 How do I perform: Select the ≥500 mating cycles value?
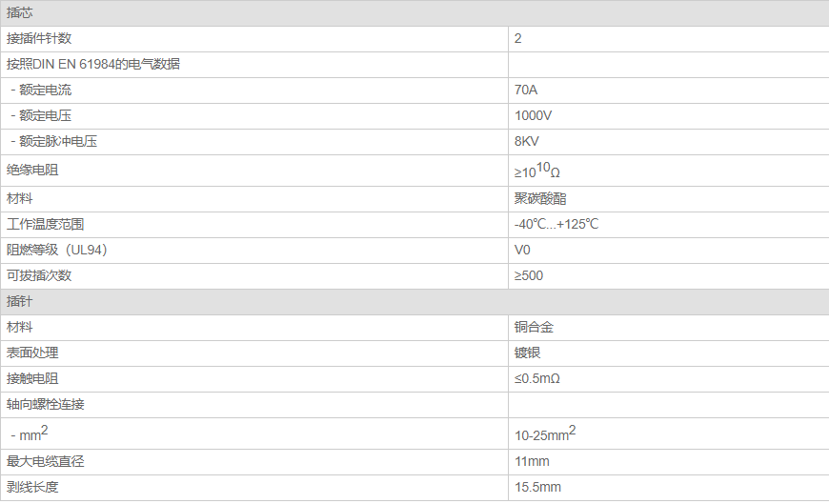529,275
